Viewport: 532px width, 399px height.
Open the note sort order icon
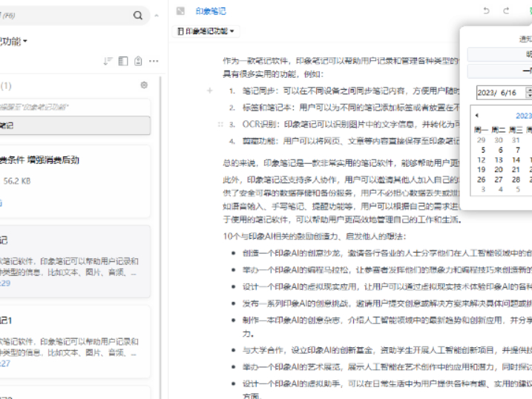click(x=108, y=61)
